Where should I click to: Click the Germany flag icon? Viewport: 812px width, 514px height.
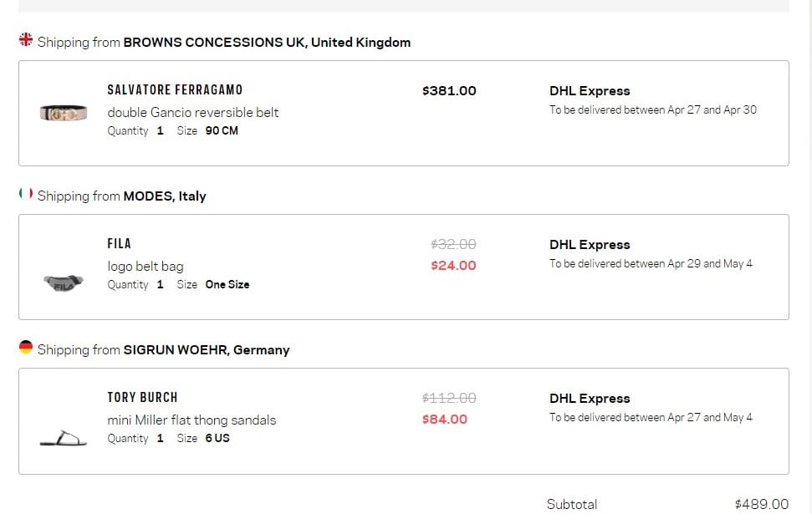pos(26,347)
